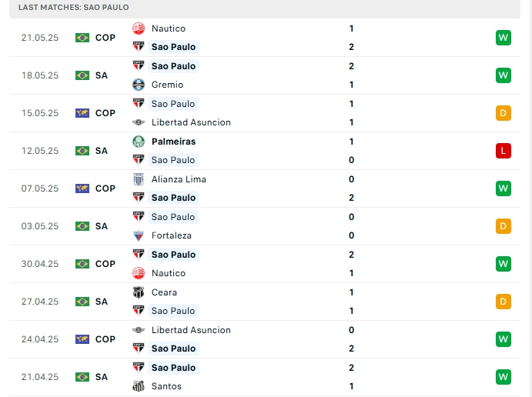Select the 03.05.25 match date
The image size is (532, 397).
pos(40,226)
